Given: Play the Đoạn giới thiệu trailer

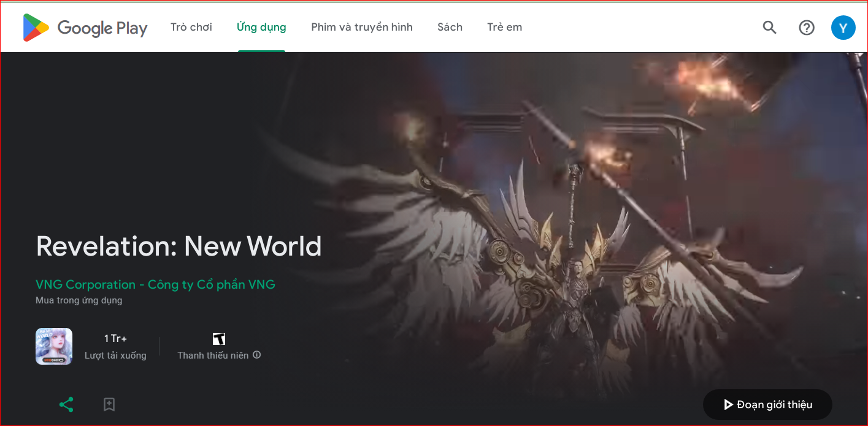Looking at the screenshot, I should [767, 405].
